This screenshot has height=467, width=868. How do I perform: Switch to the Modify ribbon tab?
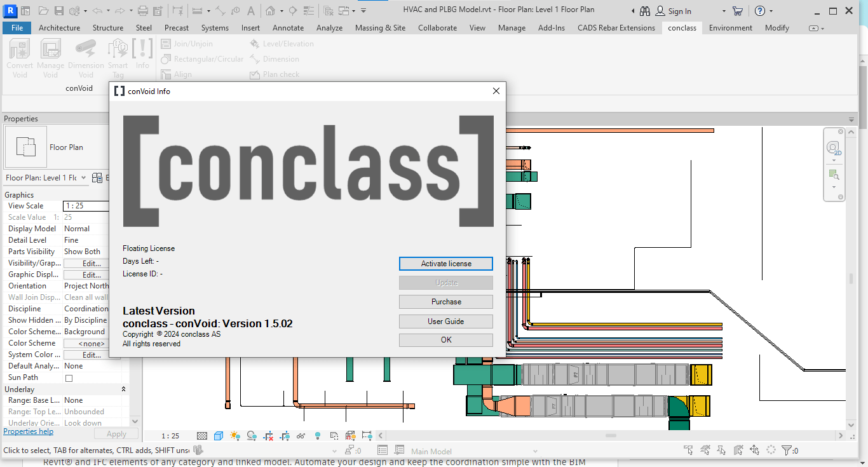point(777,28)
